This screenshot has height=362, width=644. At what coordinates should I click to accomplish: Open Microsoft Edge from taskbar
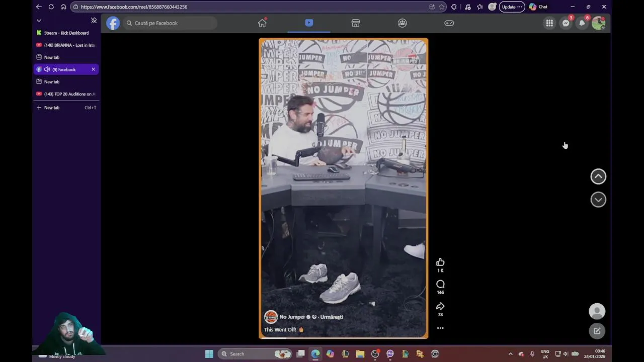click(315, 354)
